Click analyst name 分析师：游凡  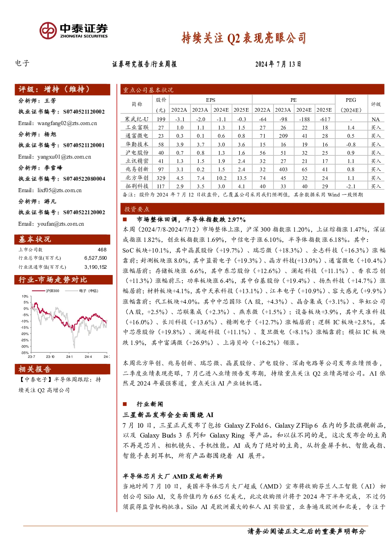pyautogui.click(x=37, y=201)
